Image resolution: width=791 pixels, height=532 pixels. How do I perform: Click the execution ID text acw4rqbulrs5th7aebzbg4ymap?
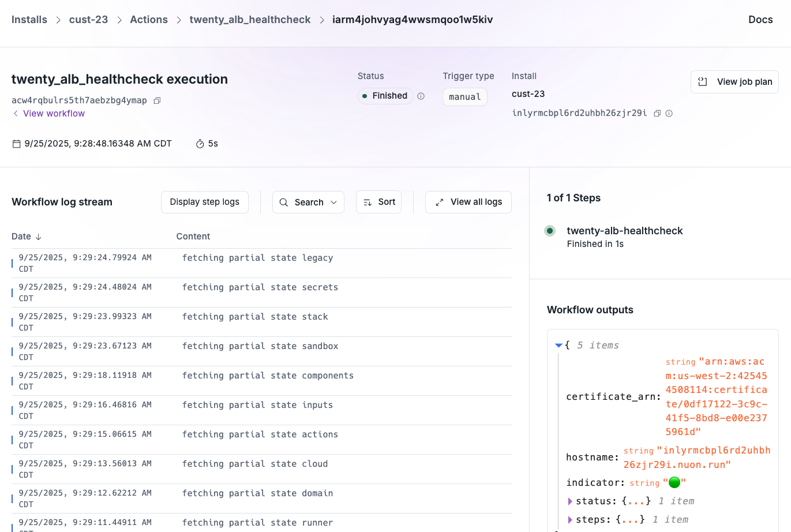pyautogui.click(x=79, y=100)
